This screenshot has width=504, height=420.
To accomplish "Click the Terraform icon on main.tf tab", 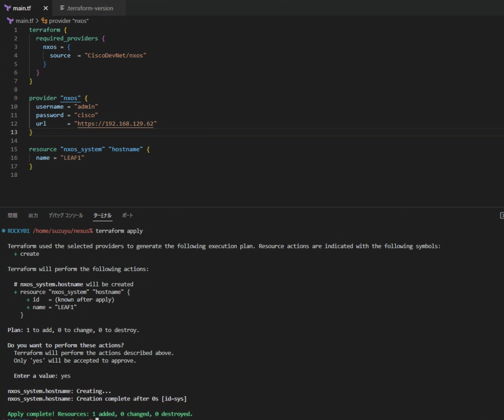I will (x=8, y=8).
